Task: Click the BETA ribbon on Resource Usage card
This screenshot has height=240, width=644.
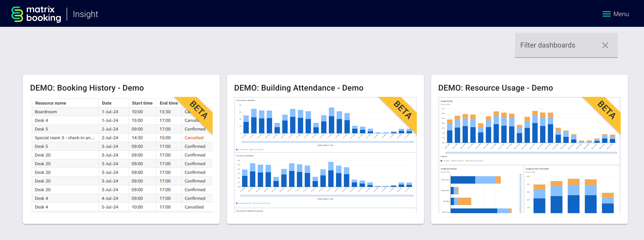Action: pyautogui.click(x=606, y=110)
